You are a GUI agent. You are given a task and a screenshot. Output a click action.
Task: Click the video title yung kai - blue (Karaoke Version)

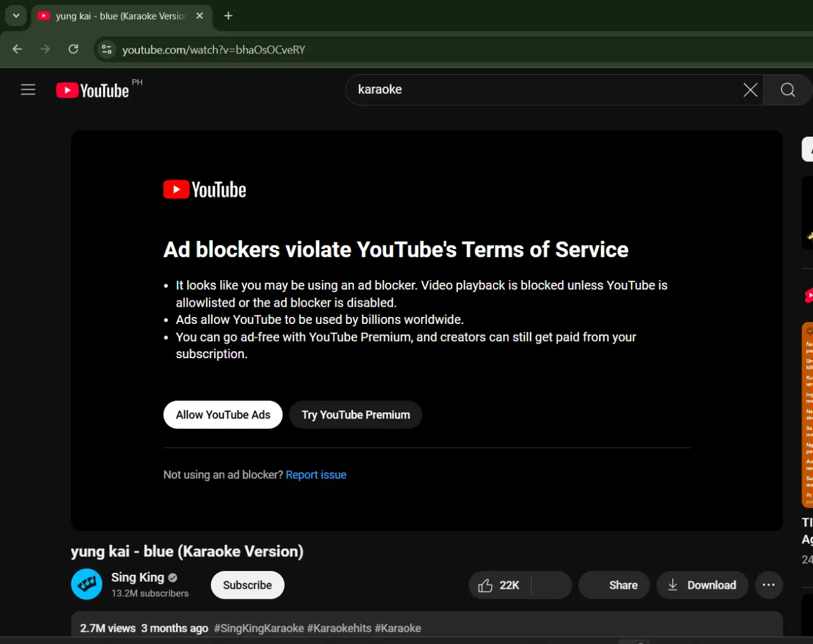[187, 551]
